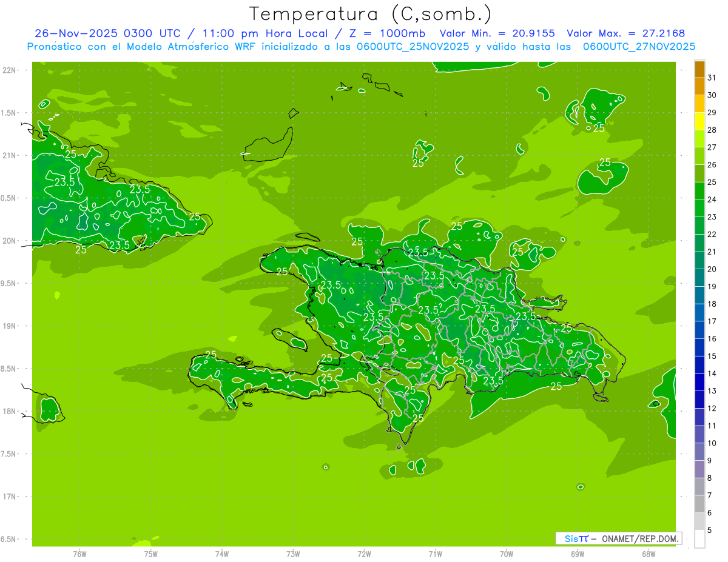Click the '31' color scale label
The image size is (728, 562).
(x=712, y=78)
